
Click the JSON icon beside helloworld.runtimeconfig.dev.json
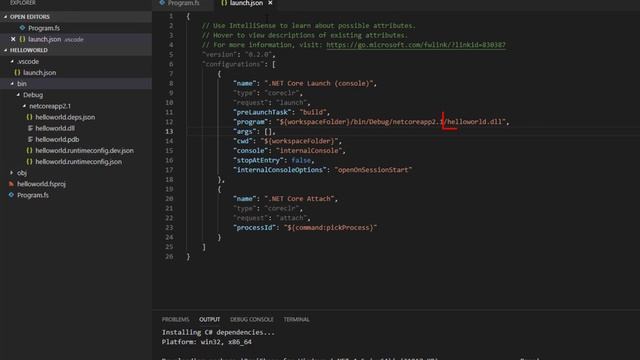(x=29, y=151)
